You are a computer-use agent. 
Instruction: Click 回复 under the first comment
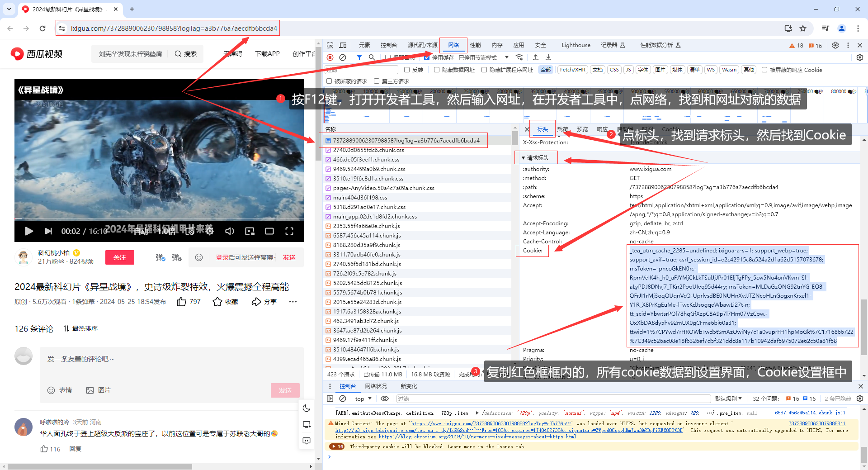pos(75,449)
